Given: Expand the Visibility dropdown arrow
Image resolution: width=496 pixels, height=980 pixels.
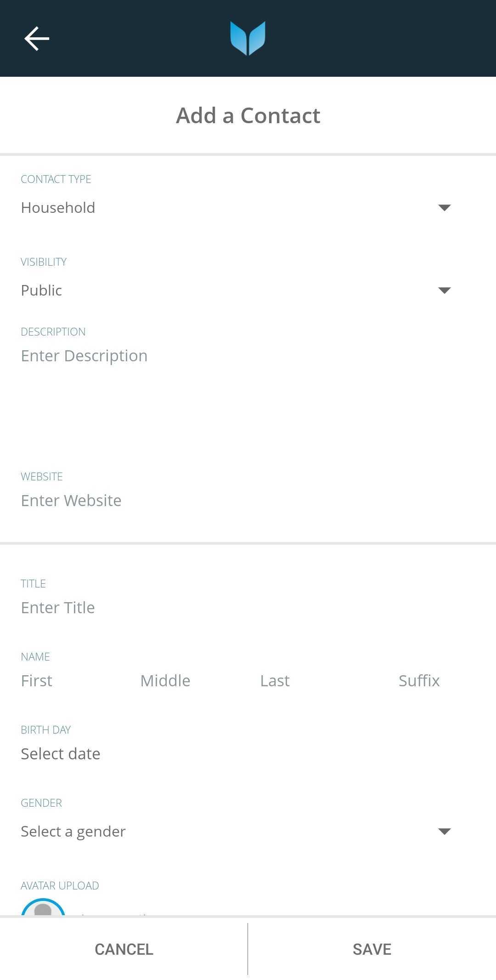Looking at the screenshot, I should (x=444, y=291).
